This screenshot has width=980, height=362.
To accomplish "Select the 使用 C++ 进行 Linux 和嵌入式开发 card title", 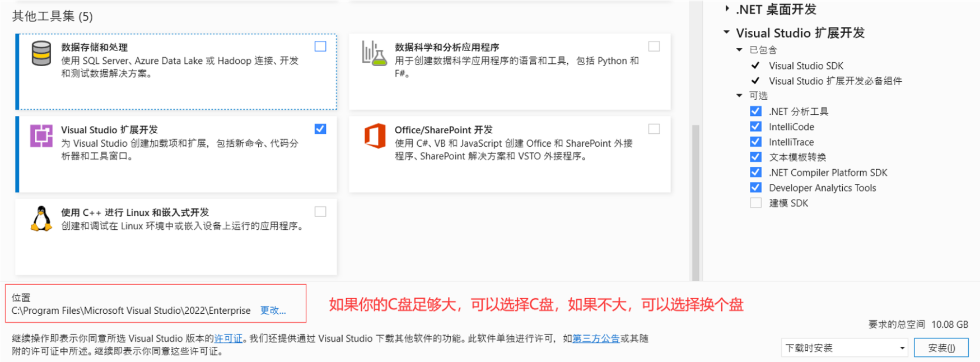I will (x=135, y=212).
